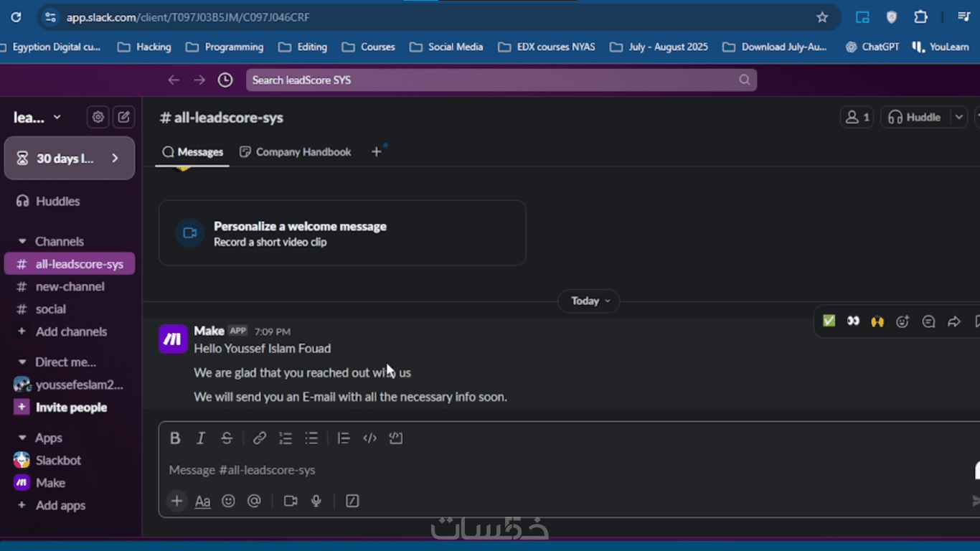Click Add channels in the sidebar
The height and width of the screenshot is (551, 980).
point(70,331)
